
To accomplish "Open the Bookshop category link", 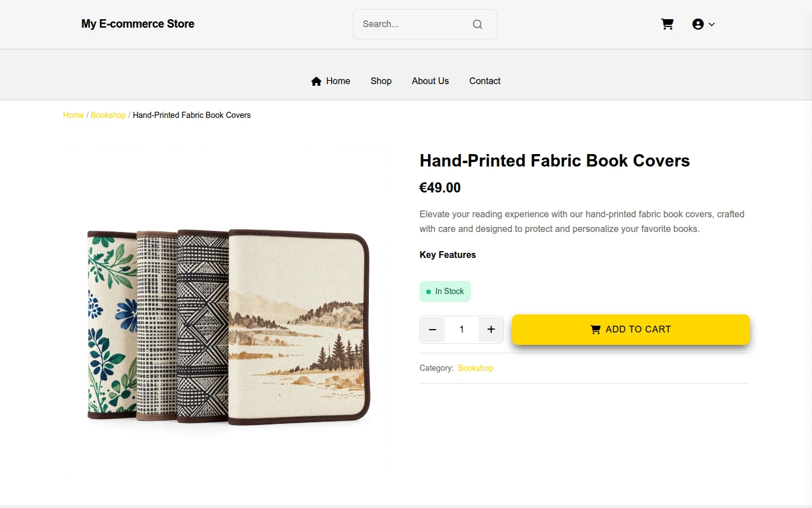I will click(x=475, y=368).
